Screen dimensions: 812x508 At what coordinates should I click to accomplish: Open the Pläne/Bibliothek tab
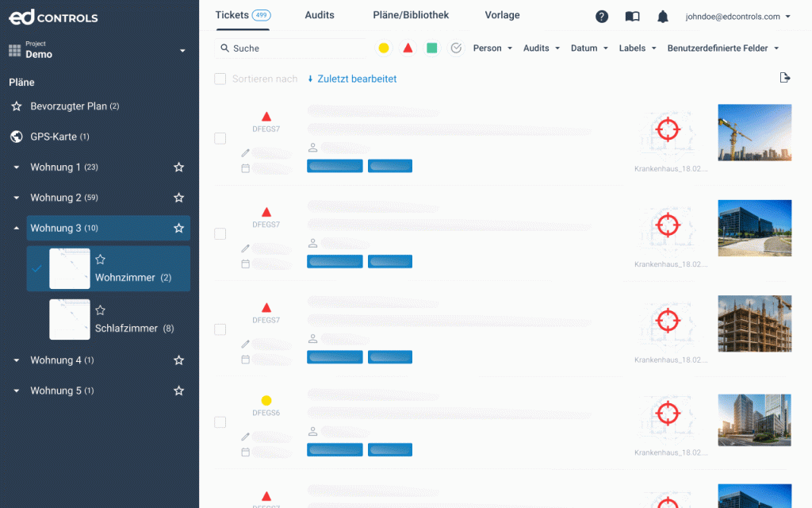(411, 15)
